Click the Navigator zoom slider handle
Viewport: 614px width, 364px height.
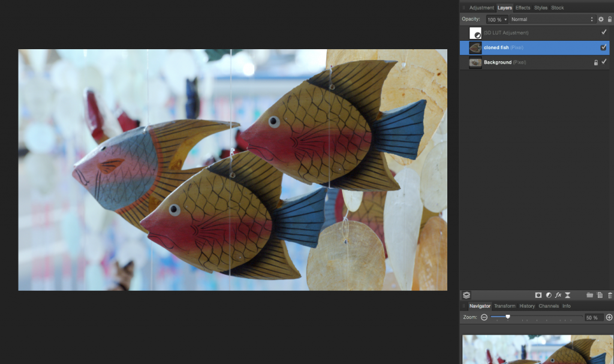pos(507,317)
